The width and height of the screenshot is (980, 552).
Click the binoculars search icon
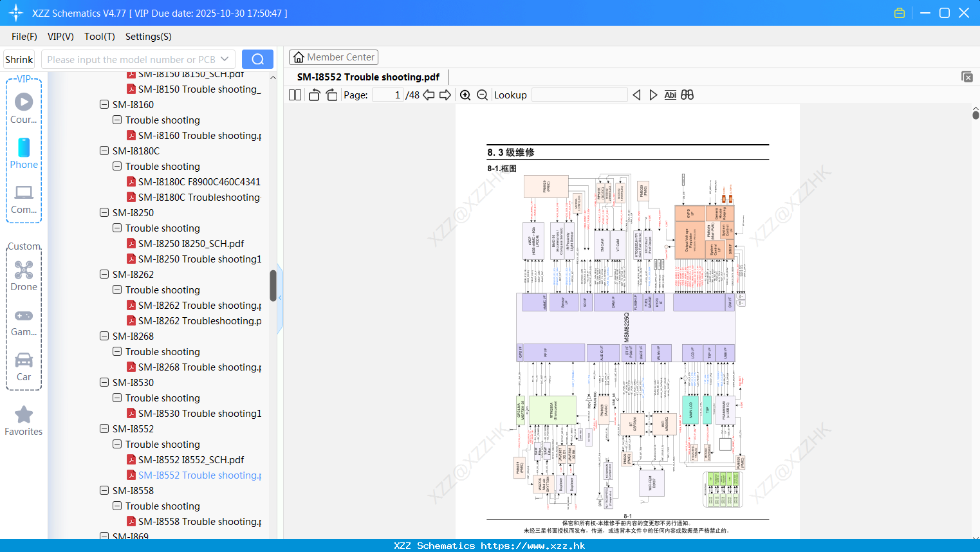687,95
